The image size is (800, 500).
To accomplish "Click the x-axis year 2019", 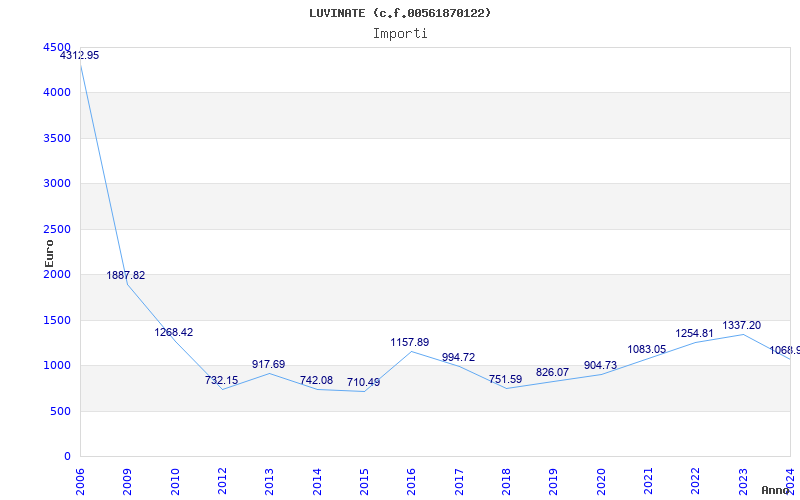I will (554, 482).
